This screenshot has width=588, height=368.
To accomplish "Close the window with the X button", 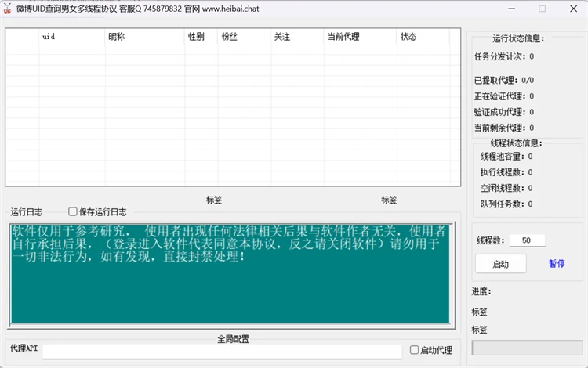I will pos(573,9).
